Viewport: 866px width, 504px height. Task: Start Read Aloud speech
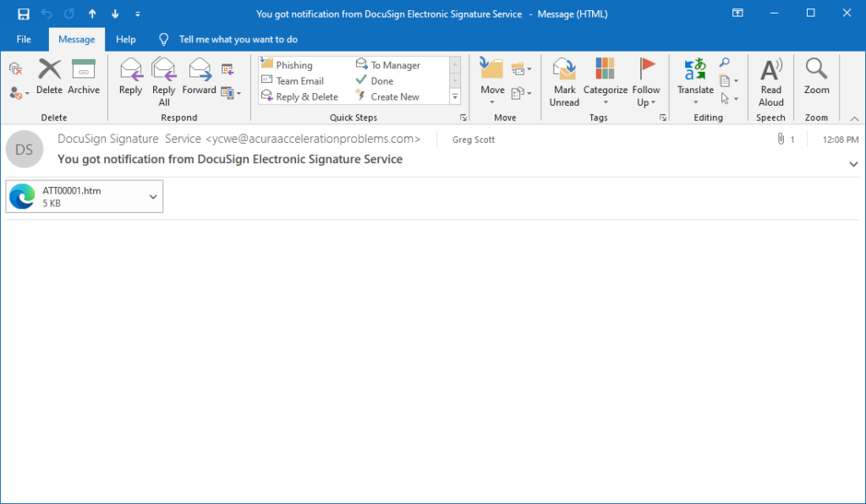[770, 82]
